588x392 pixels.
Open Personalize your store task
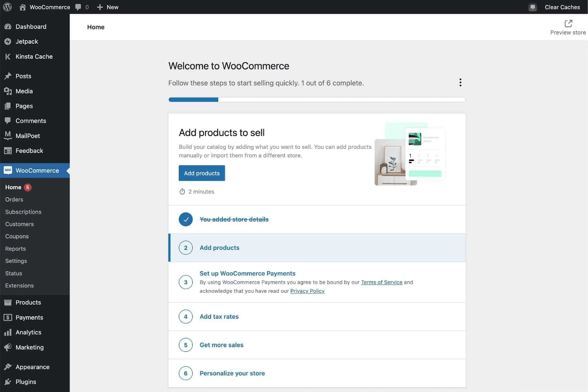pyautogui.click(x=317, y=373)
